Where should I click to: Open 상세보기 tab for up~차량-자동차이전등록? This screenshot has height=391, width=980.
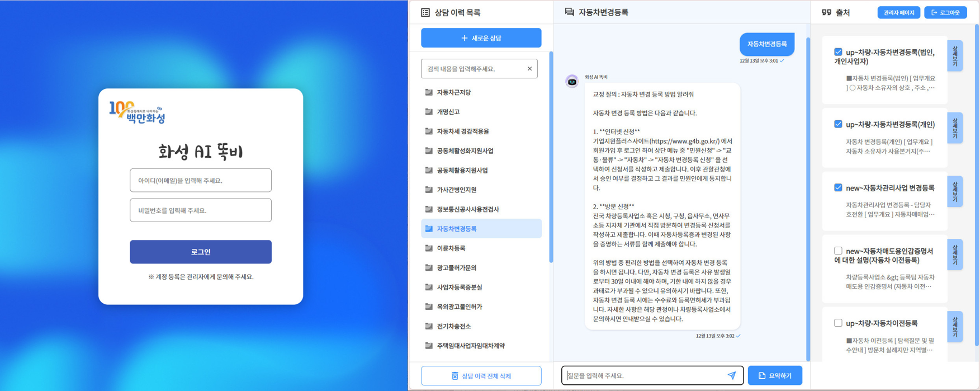point(955,327)
